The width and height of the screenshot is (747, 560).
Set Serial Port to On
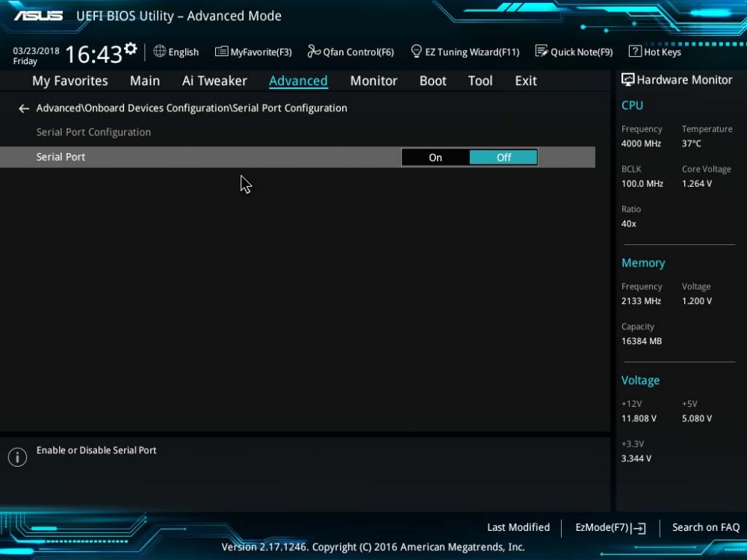436,158
